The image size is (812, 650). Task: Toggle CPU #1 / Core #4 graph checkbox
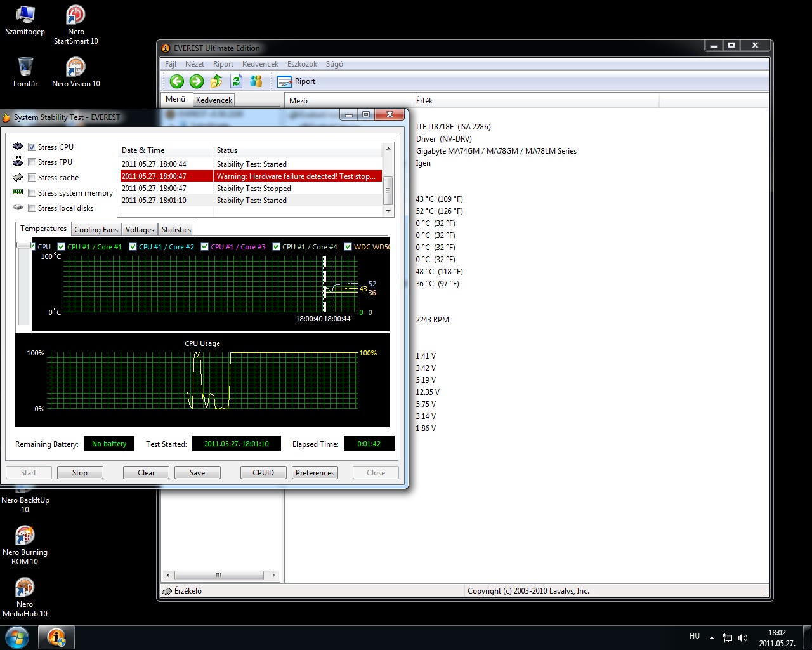(x=277, y=246)
